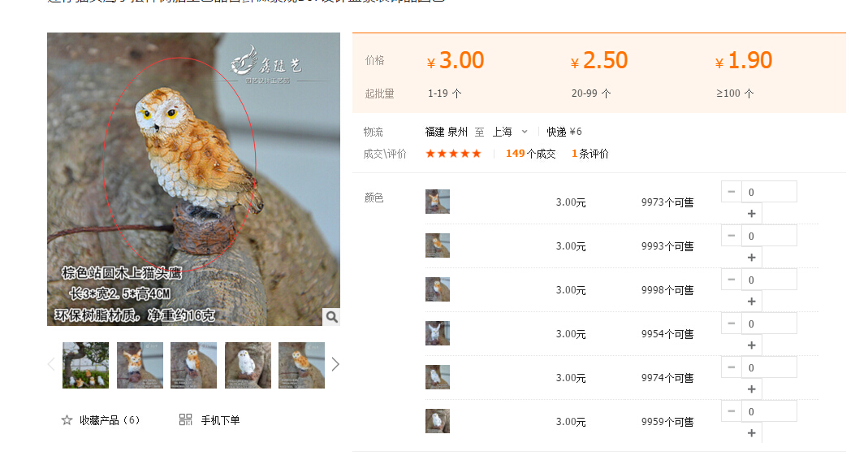This screenshot has width=868, height=469.
Task: Click the 福建 泉州 origin text
Action: [446, 132]
